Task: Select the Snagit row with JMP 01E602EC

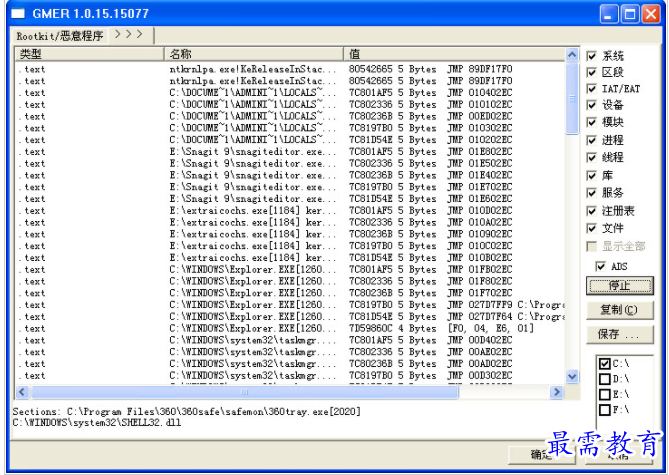Action: [x=290, y=199]
